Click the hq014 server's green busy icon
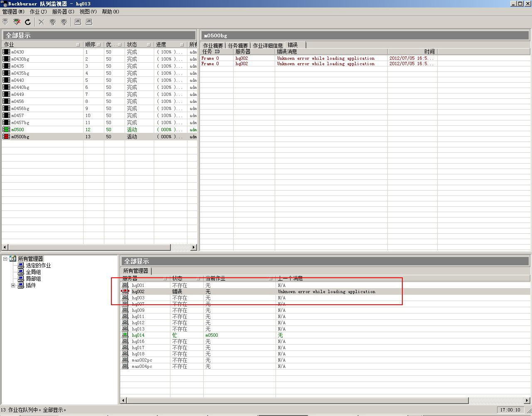532x416 pixels. 125,335
